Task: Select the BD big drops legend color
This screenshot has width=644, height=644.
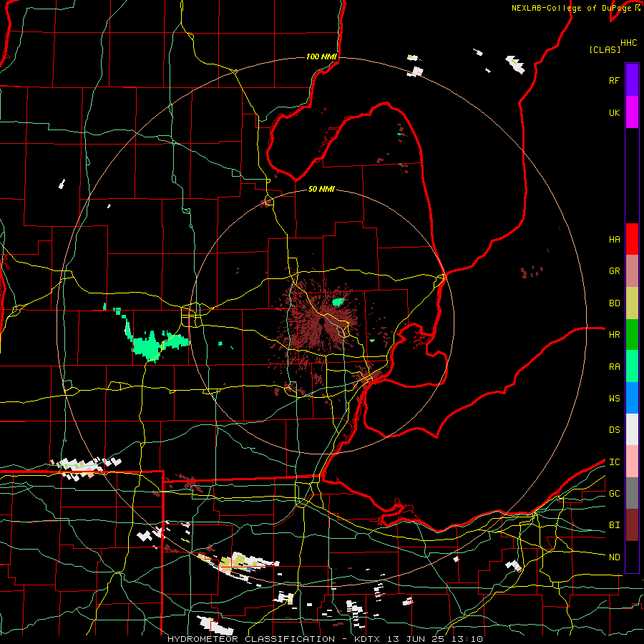Action: point(632,303)
